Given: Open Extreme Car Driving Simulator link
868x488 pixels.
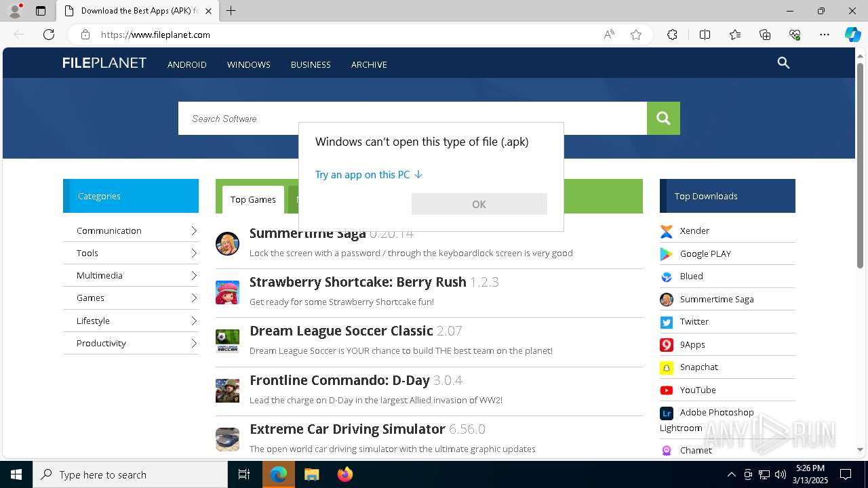Looking at the screenshot, I should click(x=347, y=429).
